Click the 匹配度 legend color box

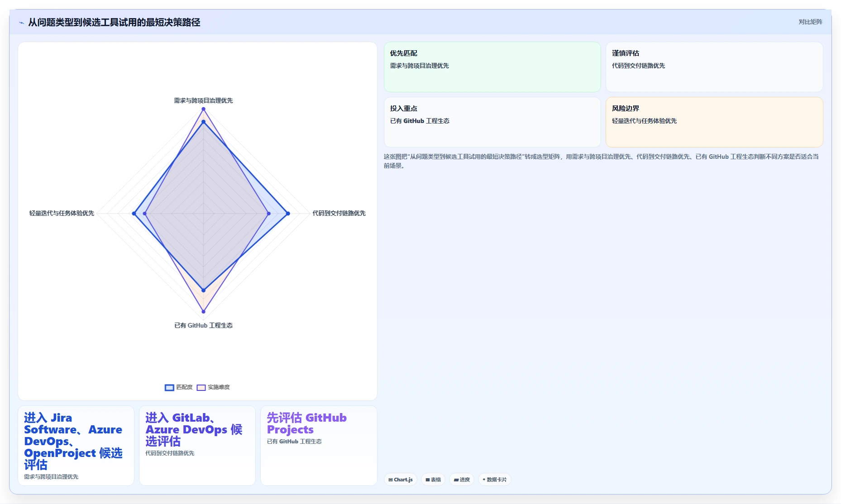(x=169, y=388)
